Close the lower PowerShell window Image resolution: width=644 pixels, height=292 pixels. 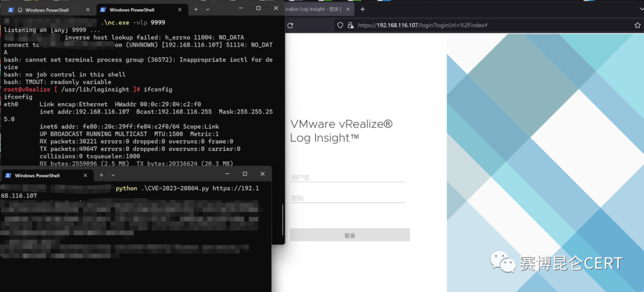(x=262, y=174)
